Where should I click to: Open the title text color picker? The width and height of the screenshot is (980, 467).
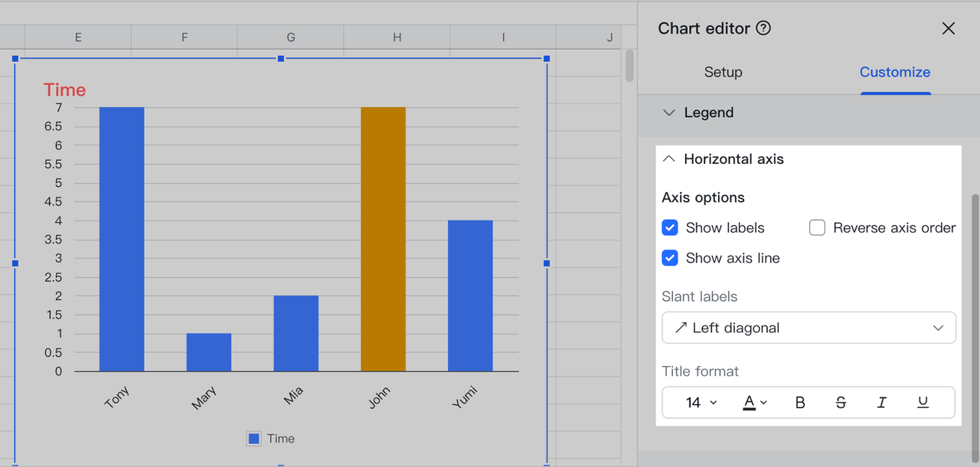pyautogui.click(x=755, y=403)
